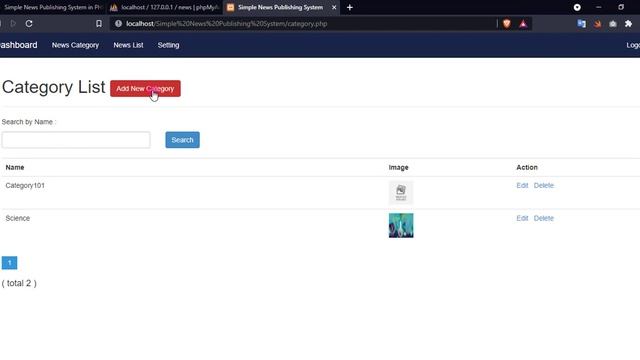640x360 pixels.
Task: Bookmark this page with bookmark icon
Action: click(99, 24)
